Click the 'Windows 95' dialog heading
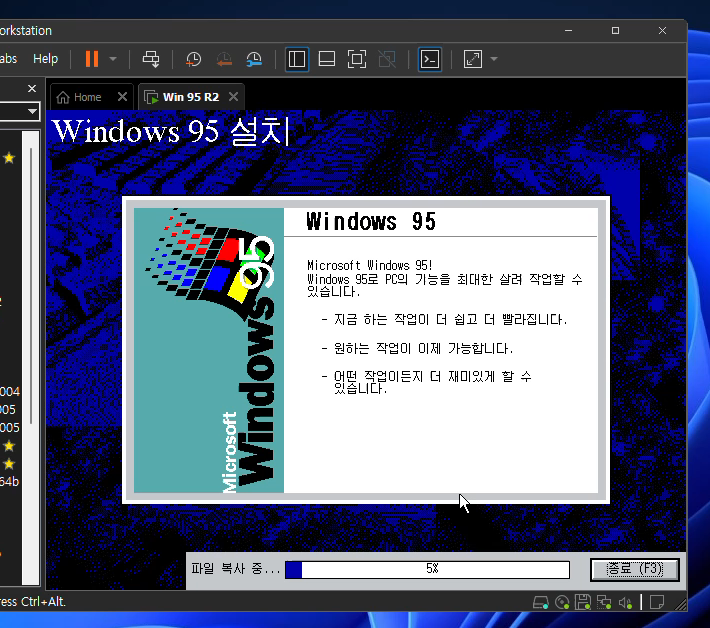Image resolution: width=710 pixels, height=628 pixels. click(371, 221)
